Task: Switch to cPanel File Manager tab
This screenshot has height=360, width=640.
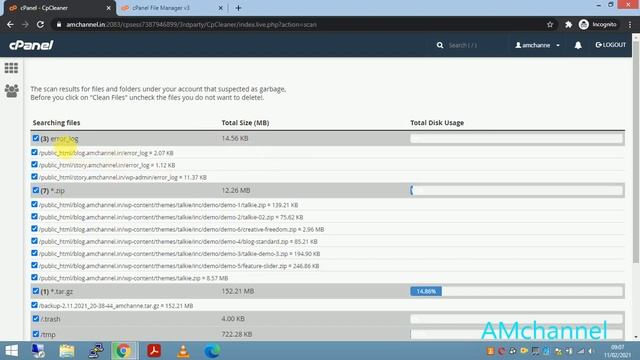Action: pyautogui.click(x=171, y=8)
